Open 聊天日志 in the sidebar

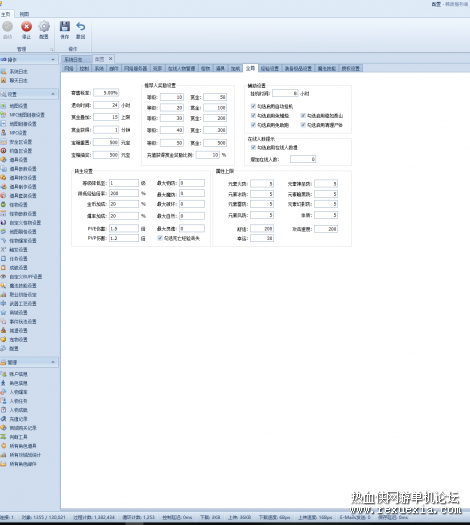coord(18,80)
